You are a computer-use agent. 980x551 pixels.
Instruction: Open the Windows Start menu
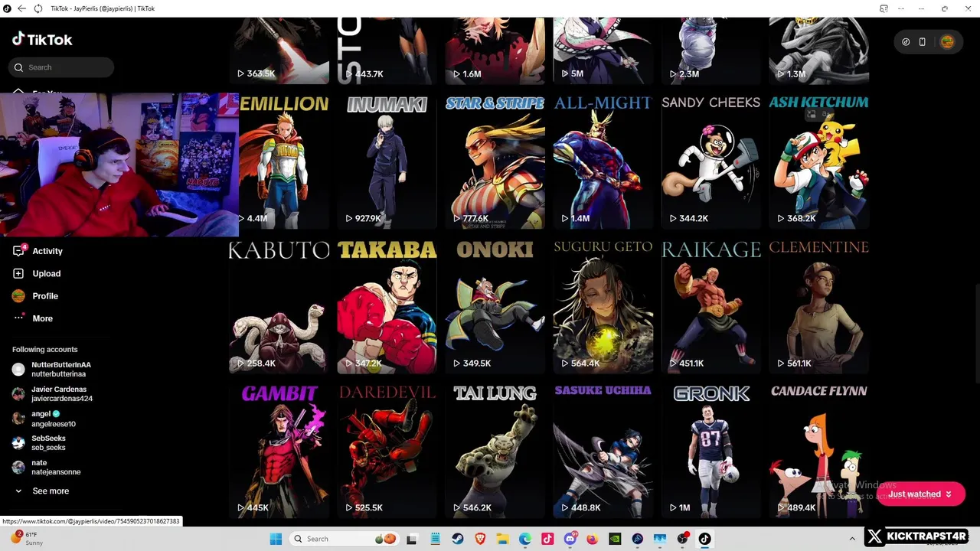(276, 539)
